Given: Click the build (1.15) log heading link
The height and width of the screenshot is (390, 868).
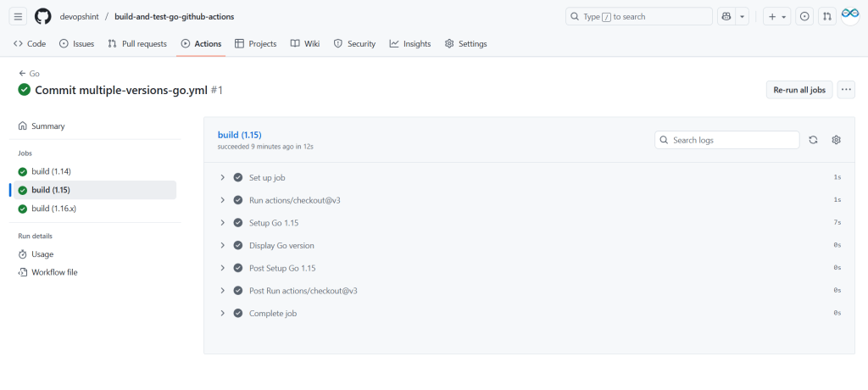Looking at the screenshot, I should coord(240,135).
